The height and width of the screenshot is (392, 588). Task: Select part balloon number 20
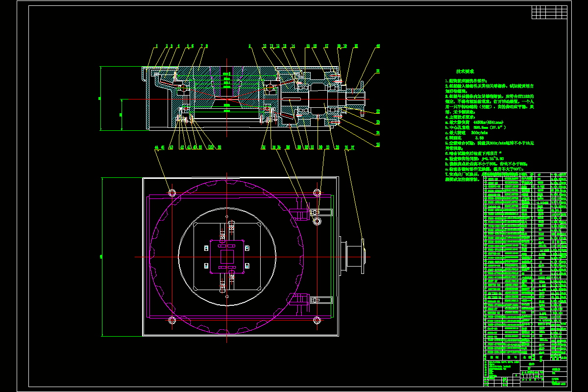point(356,46)
